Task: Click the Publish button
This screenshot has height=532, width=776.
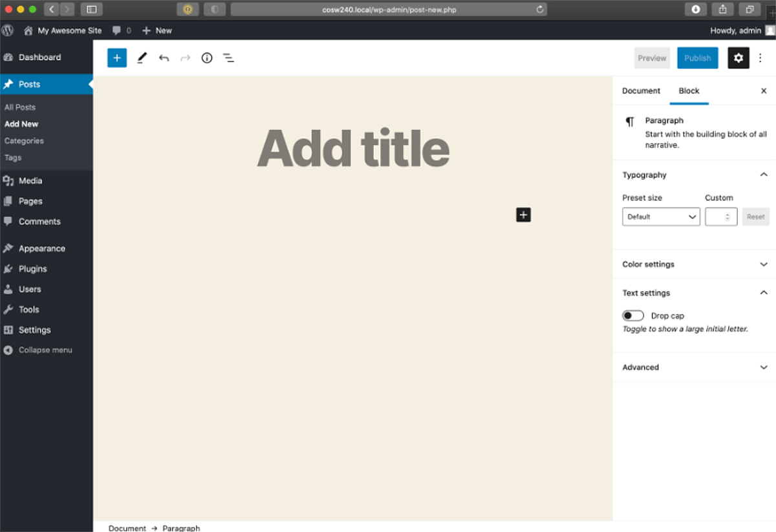Action: click(697, 58)
